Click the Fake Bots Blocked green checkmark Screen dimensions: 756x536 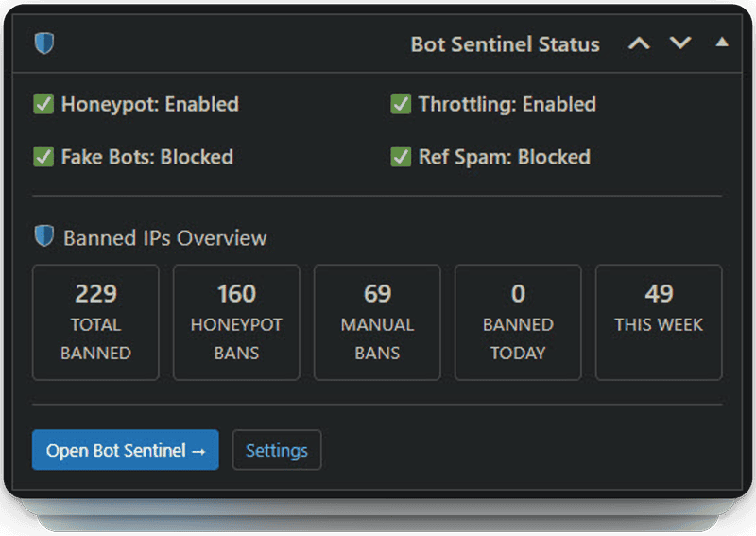[x=43, y=157]
